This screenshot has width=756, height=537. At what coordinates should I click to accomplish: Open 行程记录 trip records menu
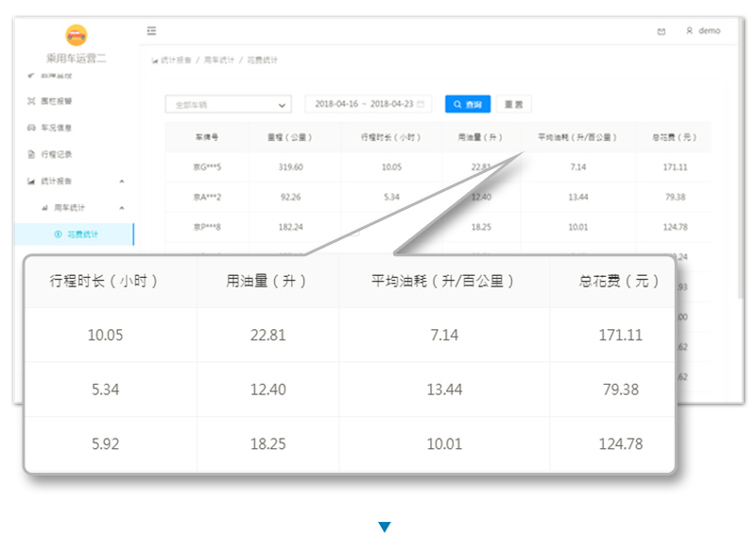[x=57, y=153]
